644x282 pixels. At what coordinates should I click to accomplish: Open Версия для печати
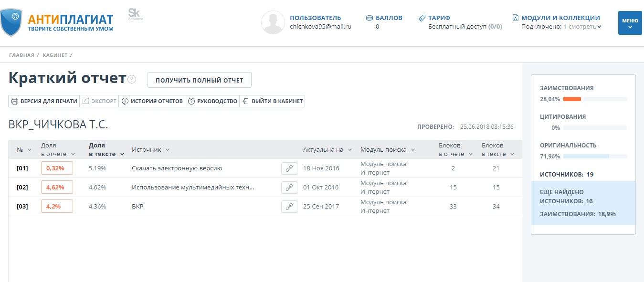[44, 101]
